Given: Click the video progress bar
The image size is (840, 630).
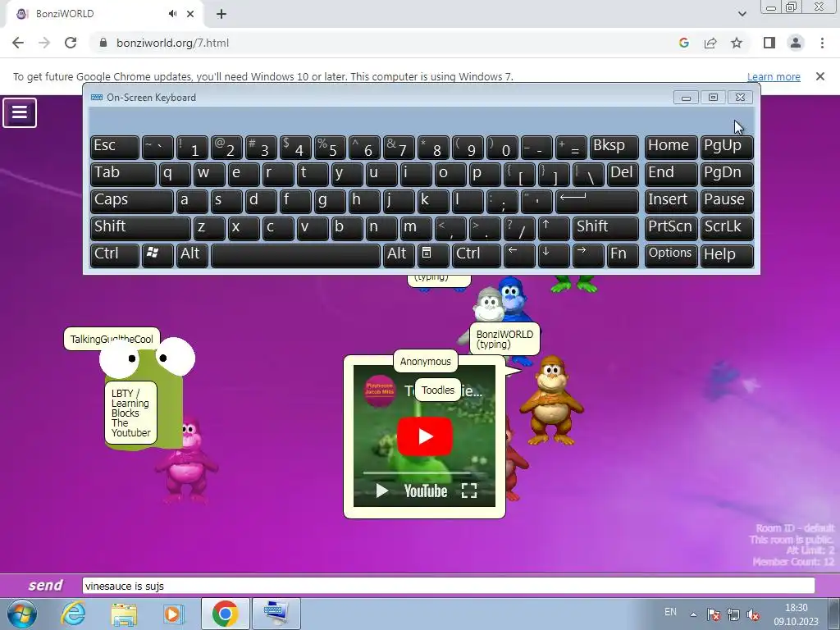Looking at the screenshot, I should [424, 473].
